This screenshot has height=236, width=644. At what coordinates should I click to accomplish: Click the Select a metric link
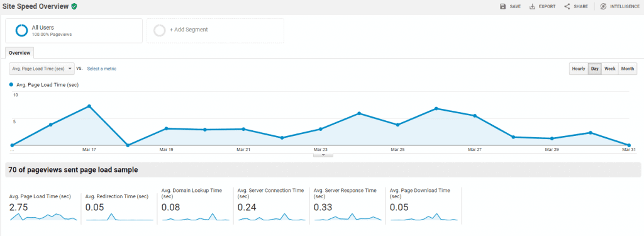[101, 69]
